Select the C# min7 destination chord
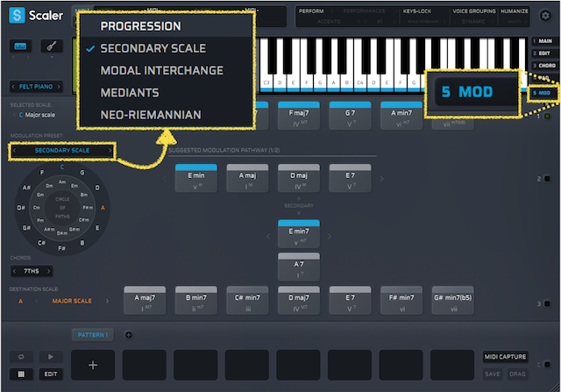The image size is (561, 392). 247,300
